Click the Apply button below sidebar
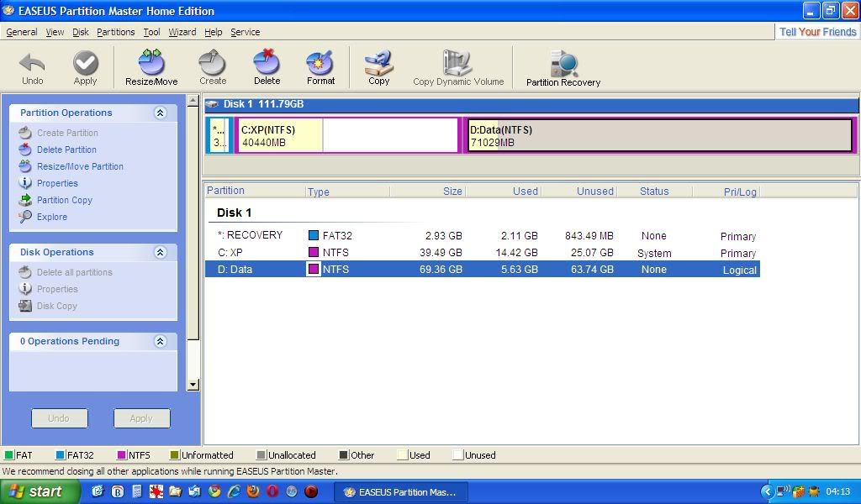 click(141, 417)
